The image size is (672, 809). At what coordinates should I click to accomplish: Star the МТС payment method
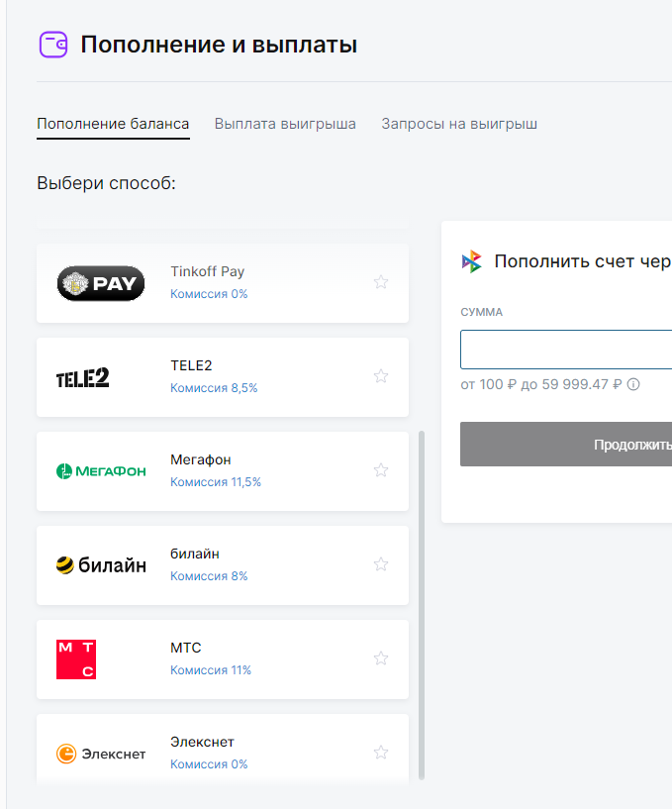pyautogui.click(x=381, y=658)
